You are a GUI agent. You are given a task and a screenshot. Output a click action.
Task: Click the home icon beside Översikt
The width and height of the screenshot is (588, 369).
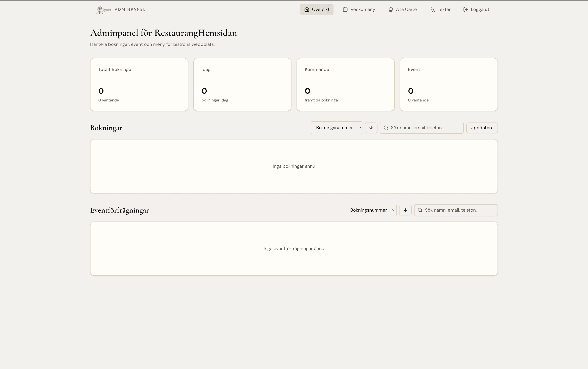[307, 9]
